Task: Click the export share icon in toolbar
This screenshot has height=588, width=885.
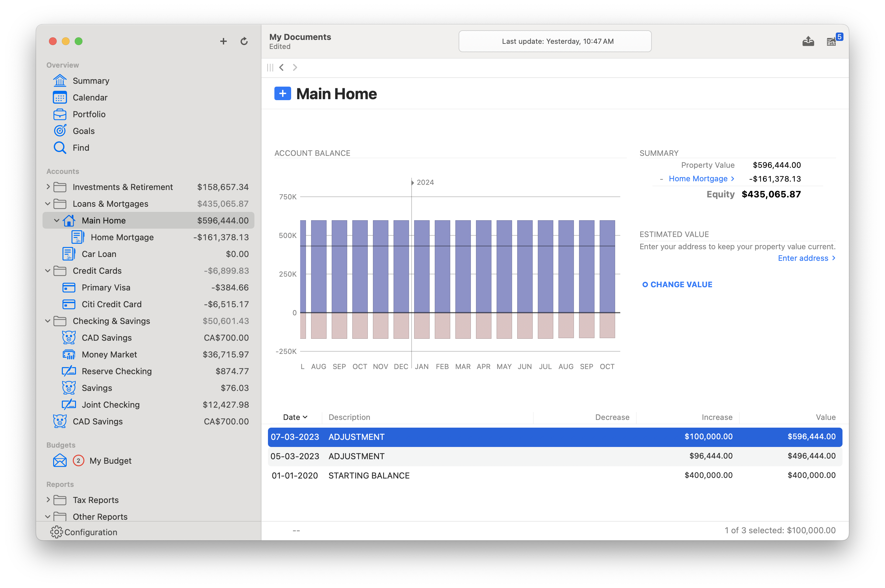Action: [x=808, y=41]
